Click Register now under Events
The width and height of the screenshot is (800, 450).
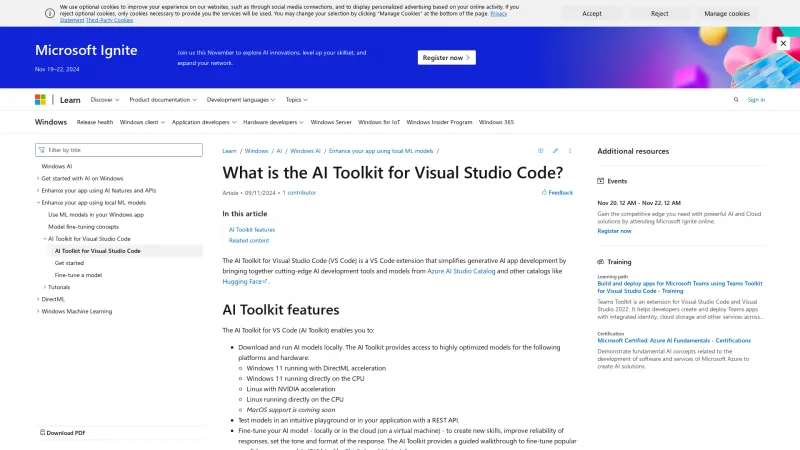[x=614, y=231]
